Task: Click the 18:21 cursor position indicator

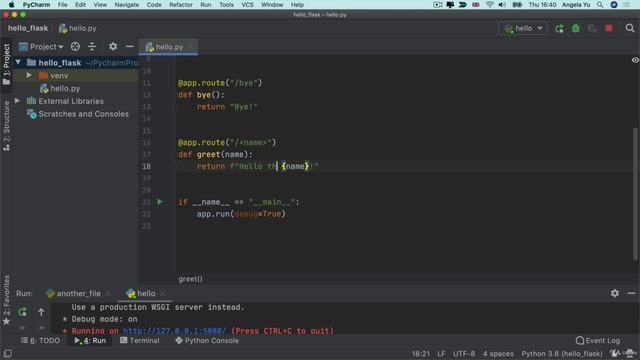Action: coord(420,353)
